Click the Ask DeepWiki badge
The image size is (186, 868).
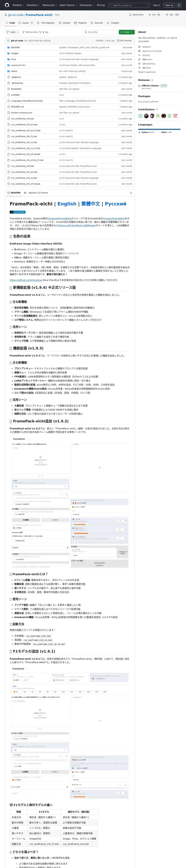tap(18, 212)
